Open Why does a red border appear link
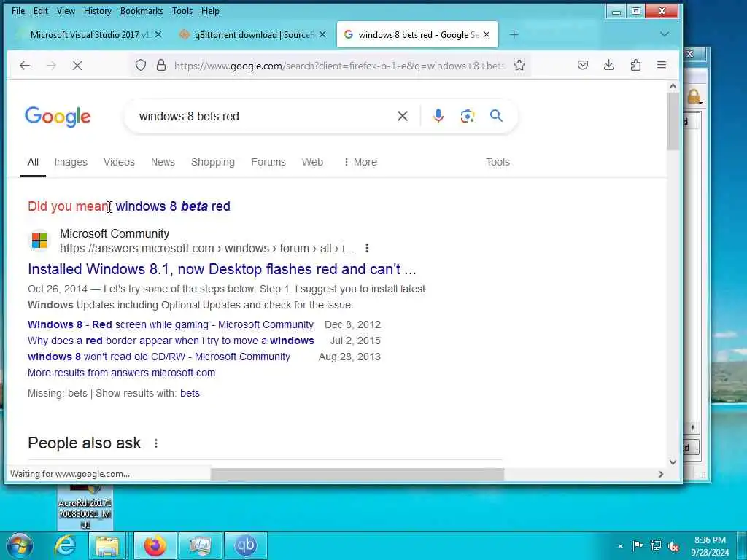 coord(171,341)
